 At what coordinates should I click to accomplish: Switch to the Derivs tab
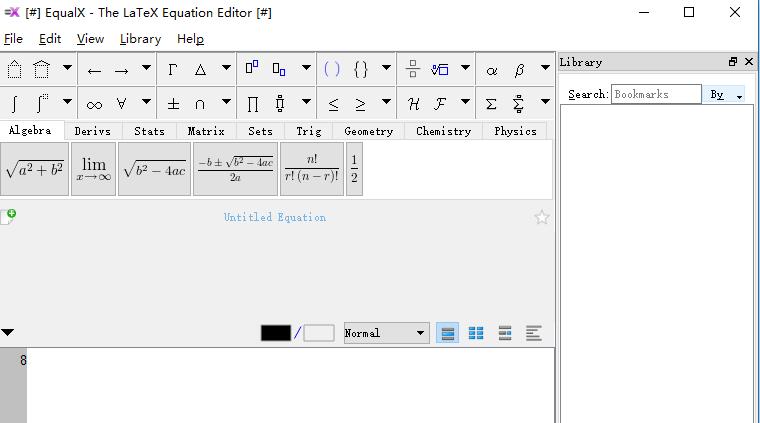93,131
